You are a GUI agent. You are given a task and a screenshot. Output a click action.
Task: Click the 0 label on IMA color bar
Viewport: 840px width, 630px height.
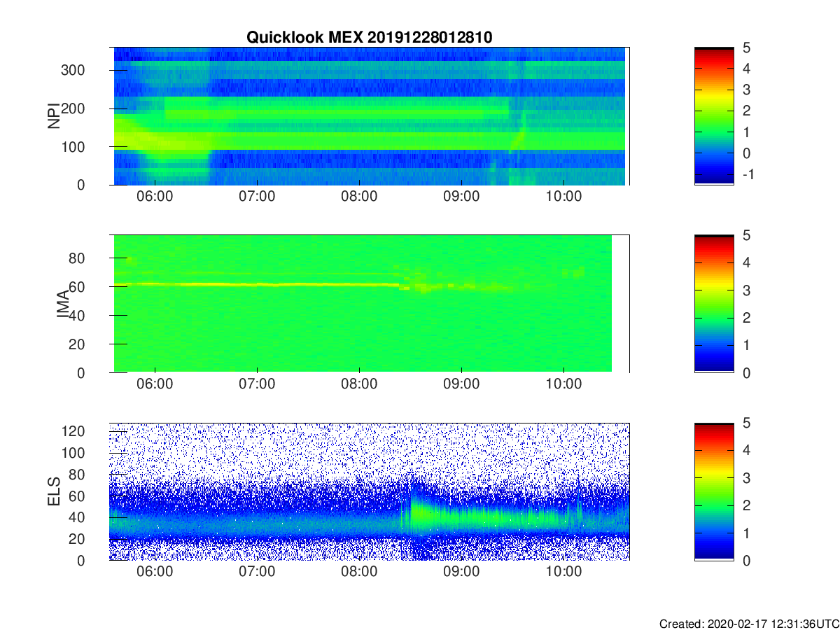746,372
